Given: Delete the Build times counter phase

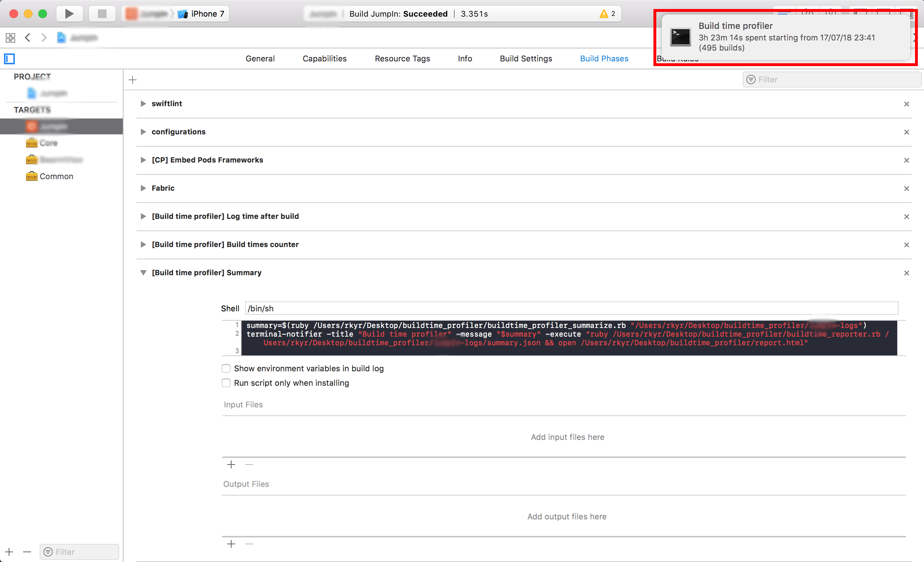Looking at the screenshot, I should coord(906,245).
